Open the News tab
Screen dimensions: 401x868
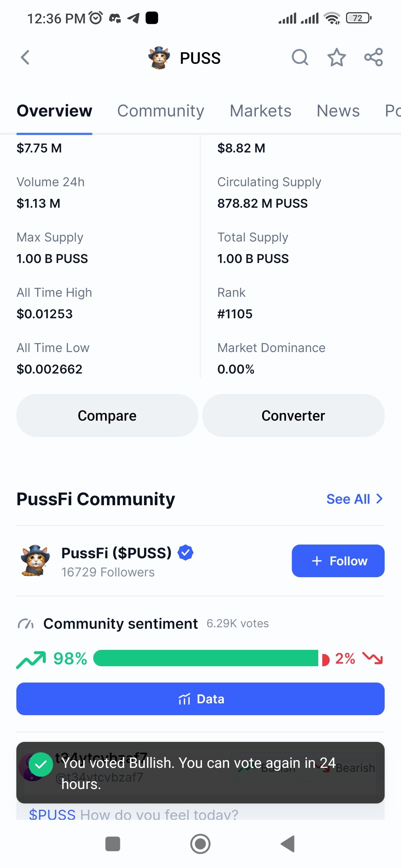click(x=338, y=111)
